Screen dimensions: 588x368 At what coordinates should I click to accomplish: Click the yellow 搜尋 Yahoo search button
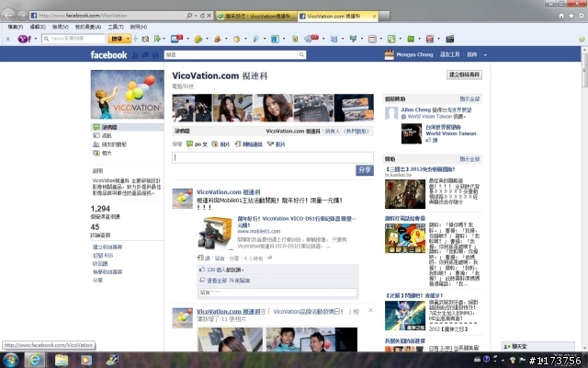117,39
